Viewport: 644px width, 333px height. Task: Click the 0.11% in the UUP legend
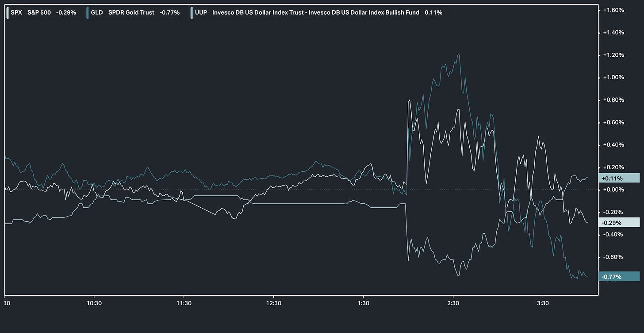(433, 12)
